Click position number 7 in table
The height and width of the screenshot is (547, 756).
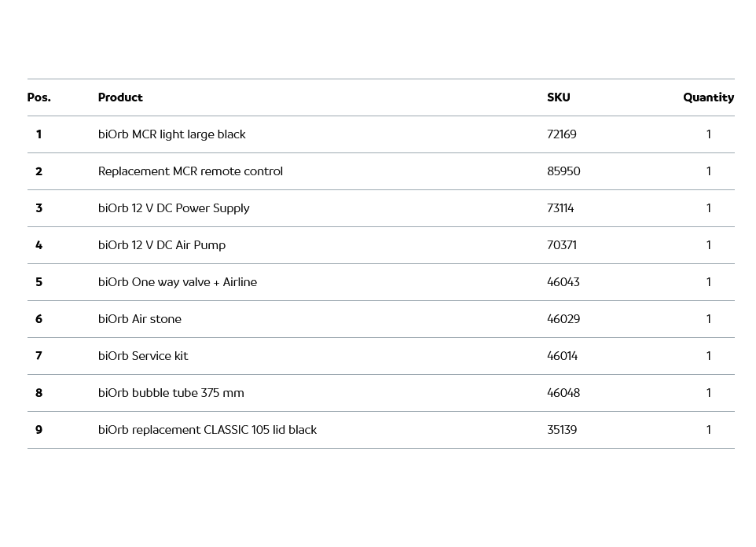[x=39, y=356]
